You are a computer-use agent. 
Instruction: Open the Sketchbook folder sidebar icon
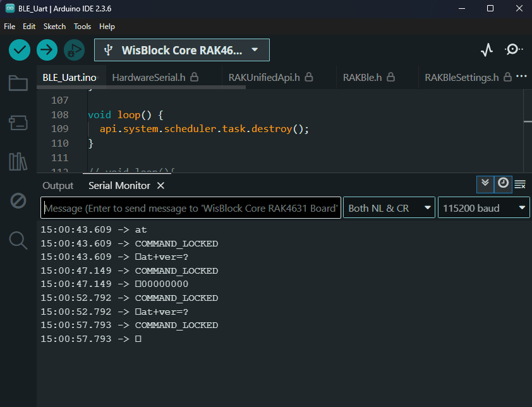pyautogui.click(x=18, y=83)
